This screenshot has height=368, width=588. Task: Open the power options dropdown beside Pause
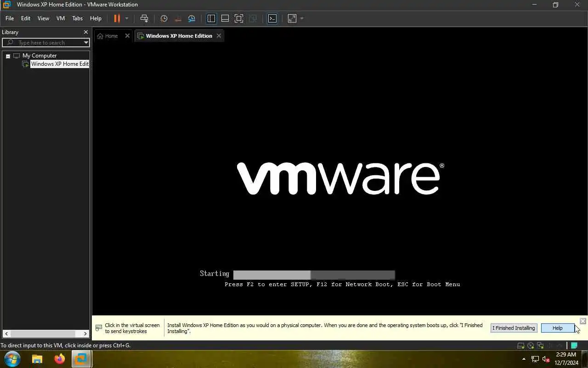(127, 18)
